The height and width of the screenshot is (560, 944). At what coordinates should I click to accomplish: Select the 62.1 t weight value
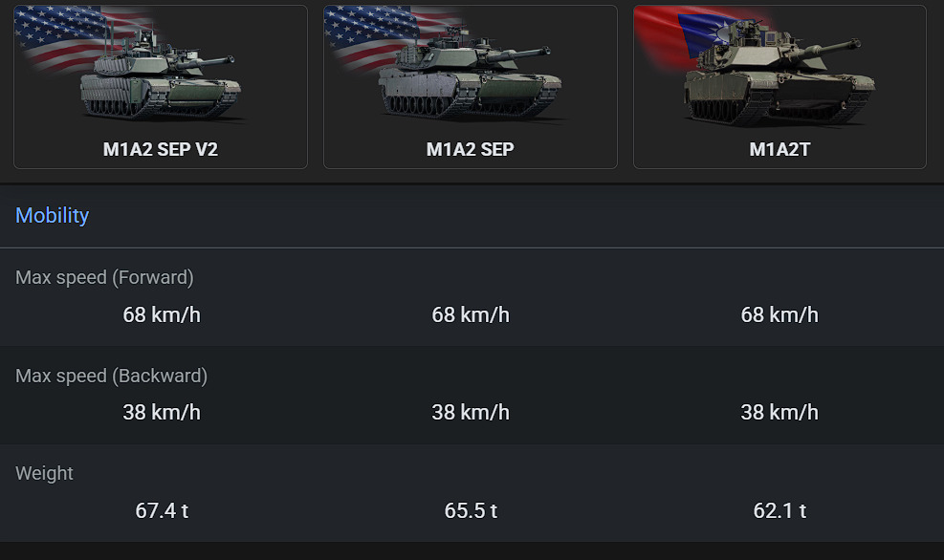coord(779,510)
